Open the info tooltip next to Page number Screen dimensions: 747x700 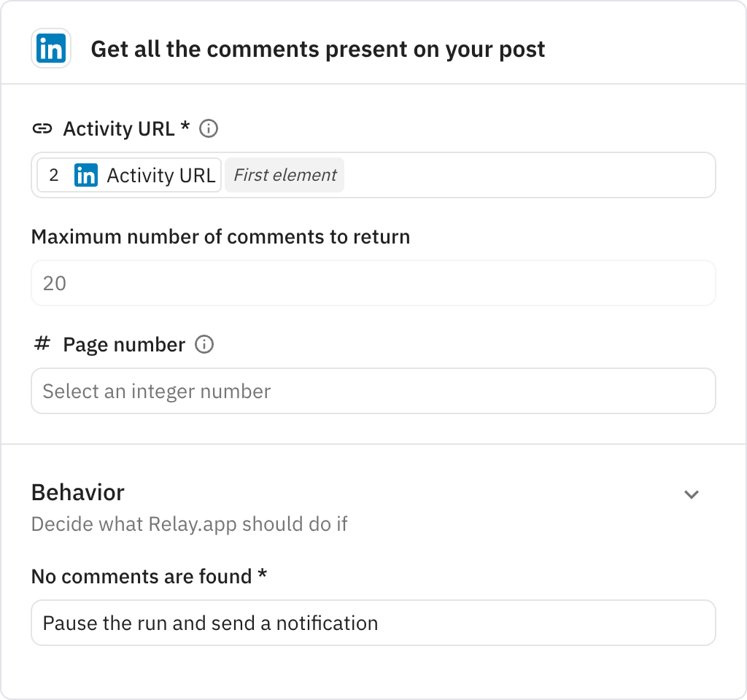tap(204, 344)
